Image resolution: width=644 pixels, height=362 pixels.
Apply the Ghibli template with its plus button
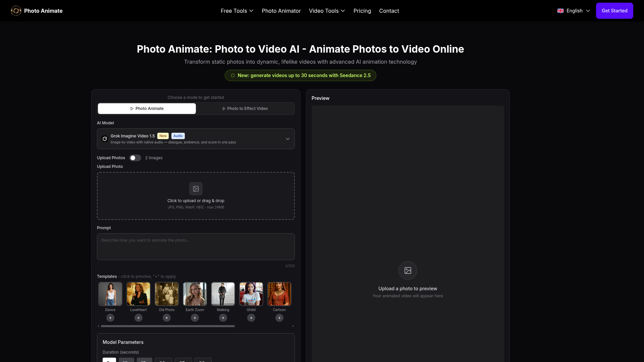pos(251,318)
